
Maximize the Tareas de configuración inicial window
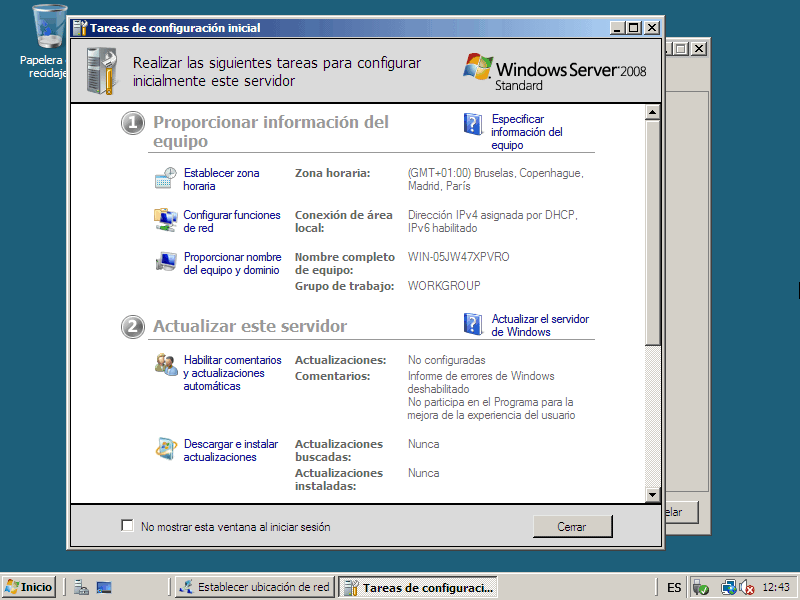point(634,28)
